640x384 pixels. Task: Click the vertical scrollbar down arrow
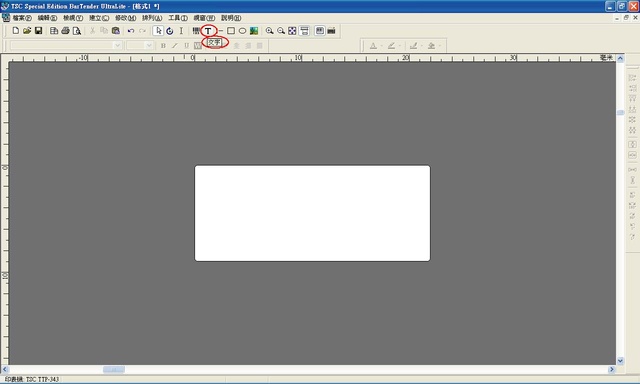[620, 361]
